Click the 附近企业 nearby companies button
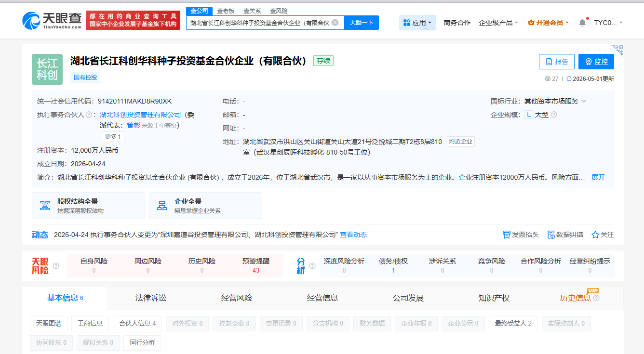This screenshot has width=644, height=354. [x=461, y=142]
